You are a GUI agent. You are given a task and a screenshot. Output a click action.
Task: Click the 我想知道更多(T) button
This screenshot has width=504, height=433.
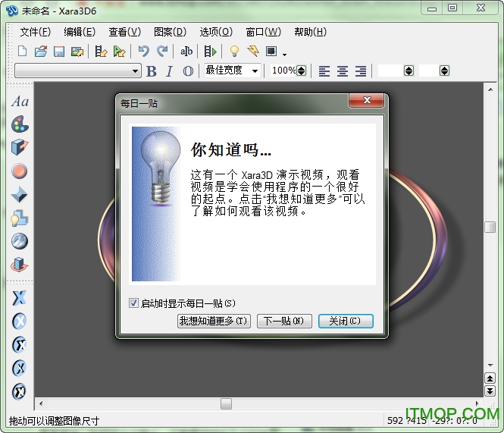coord(214,321)
